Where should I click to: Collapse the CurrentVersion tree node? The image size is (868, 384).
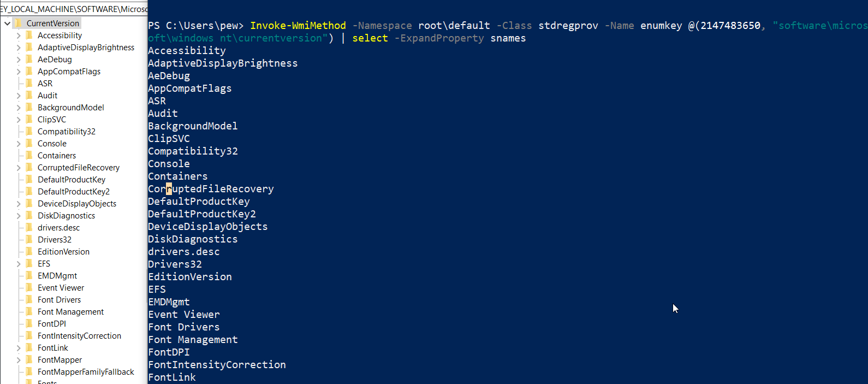point(7,23)
